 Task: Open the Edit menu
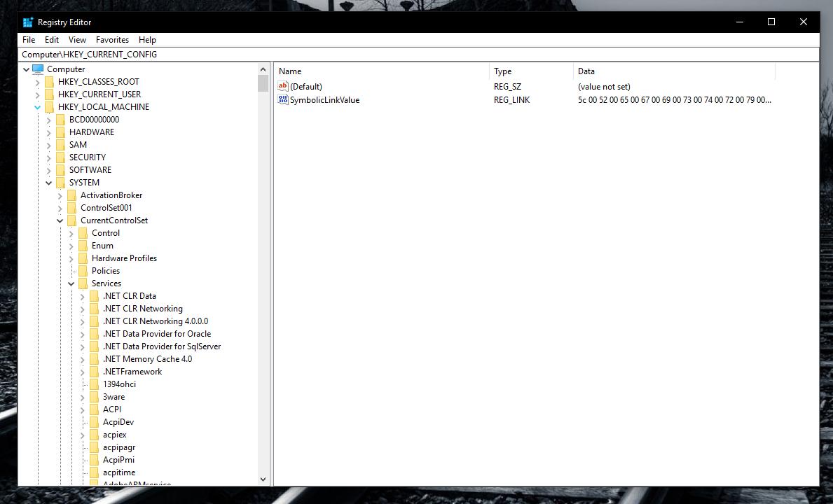(x=52, y=40)
